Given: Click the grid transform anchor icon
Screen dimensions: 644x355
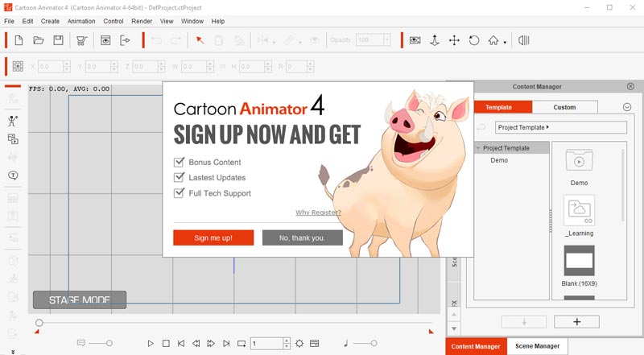Looking at the screenshot, I should pyautogui.click(x=18, y=66).
